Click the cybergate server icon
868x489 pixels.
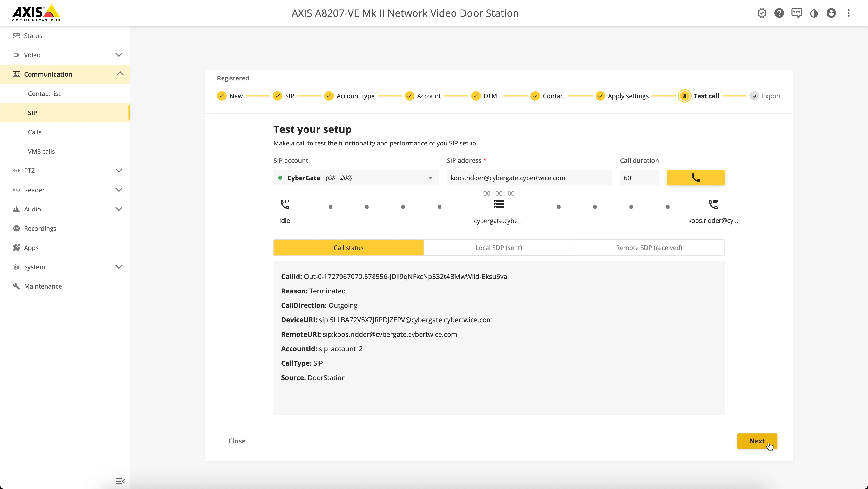pos(499,204)
